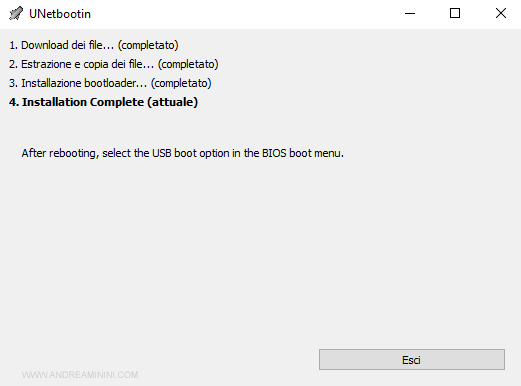This screenshot has width=521, height=386.
Task: Select the 'Download dei file' step line
Action: click(x=94, y=45)
